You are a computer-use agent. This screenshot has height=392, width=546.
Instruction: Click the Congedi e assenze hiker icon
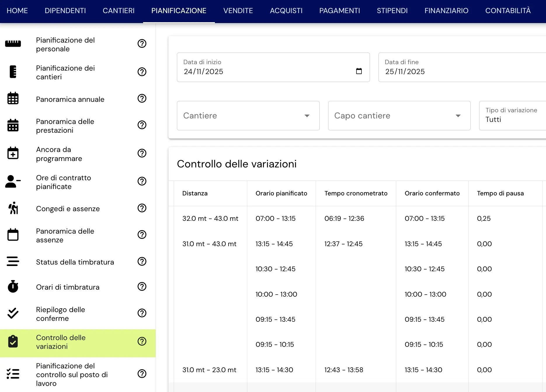coord(13,208)
